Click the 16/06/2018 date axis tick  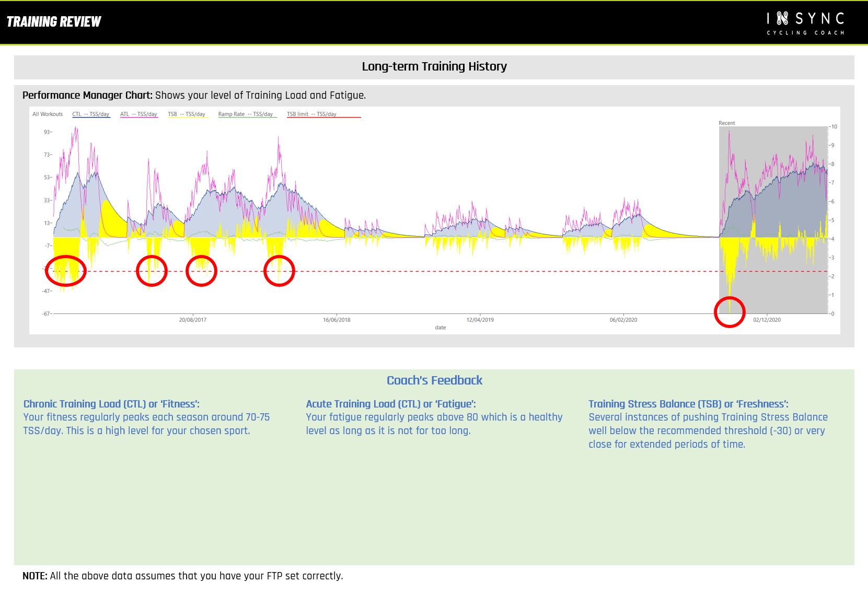[337, 320]
